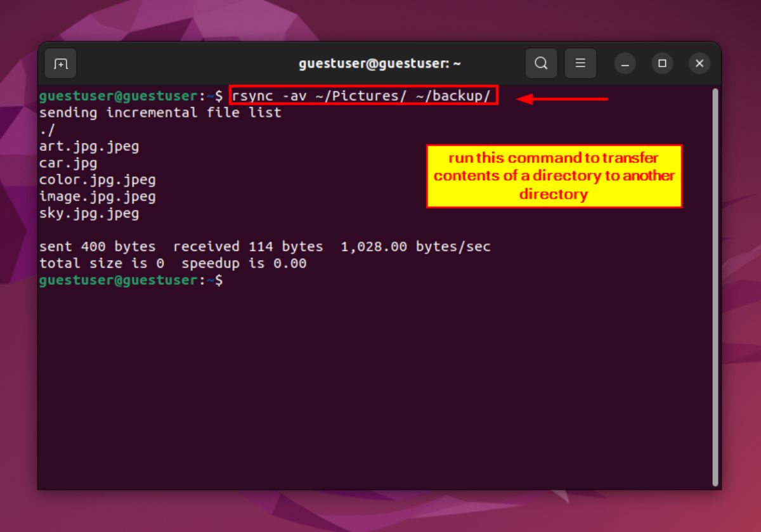
Task: Click the search icon in the header bar
Action: (540, 63)
